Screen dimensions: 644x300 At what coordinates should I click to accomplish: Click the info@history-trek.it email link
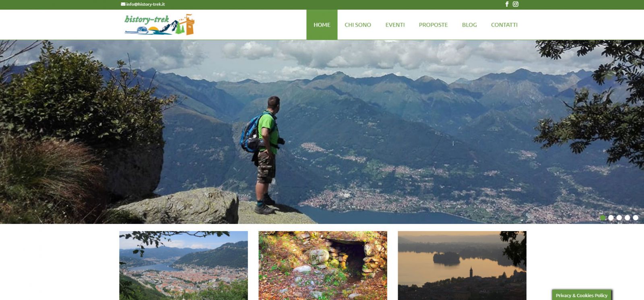pos(145,4)
